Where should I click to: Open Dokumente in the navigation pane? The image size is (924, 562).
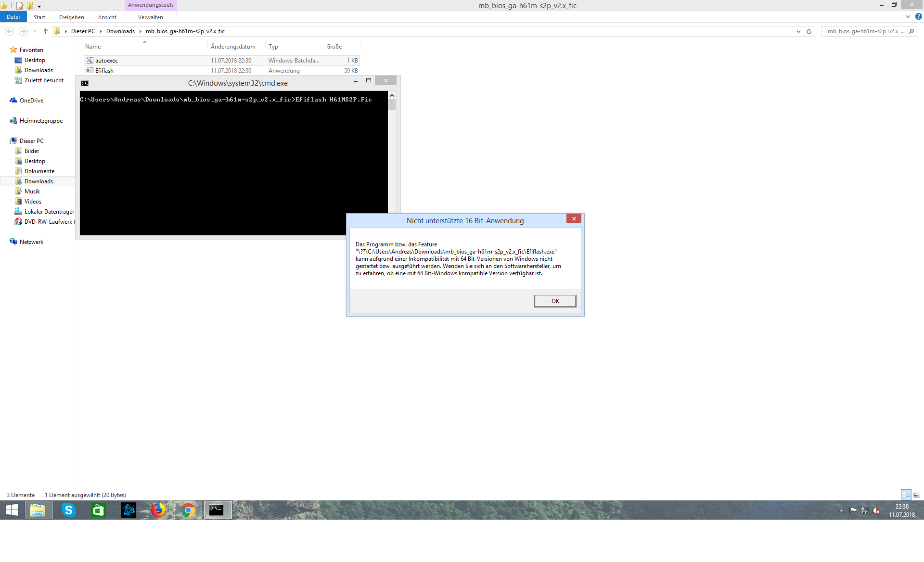[x=39, y=171]
